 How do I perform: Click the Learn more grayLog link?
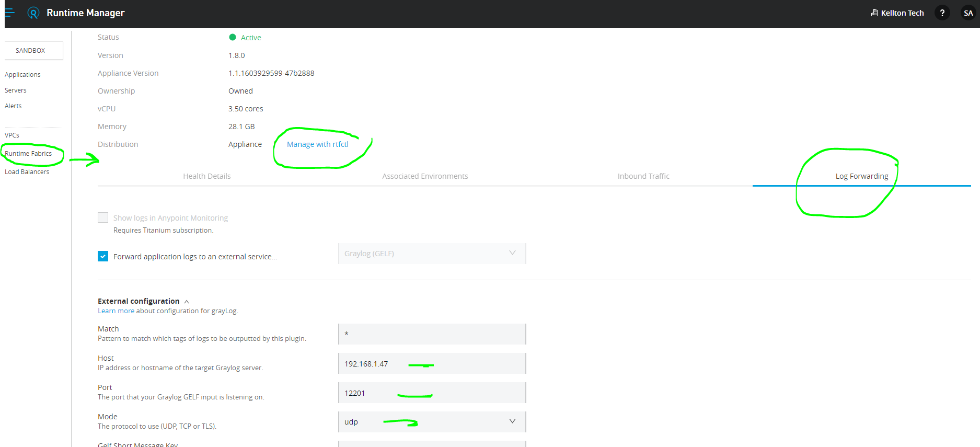coord(116,311)
